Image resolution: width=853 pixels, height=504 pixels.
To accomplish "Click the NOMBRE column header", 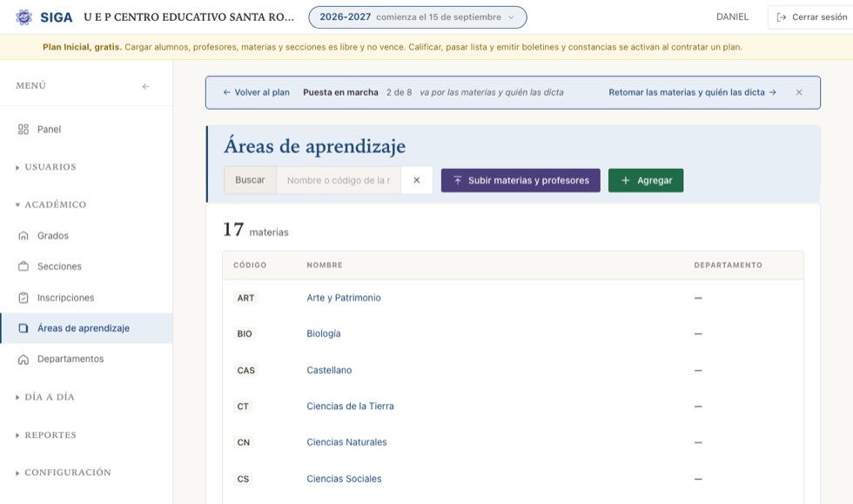I will tap(325, 265).
